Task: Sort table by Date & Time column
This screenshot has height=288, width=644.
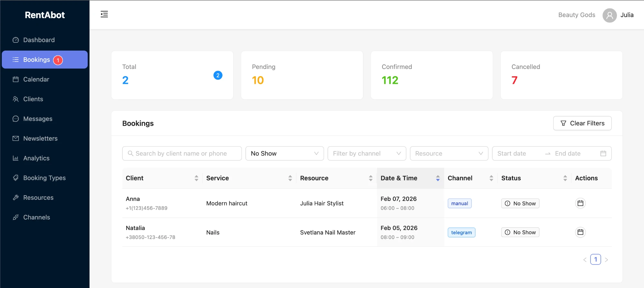Action: click(438, 178)
